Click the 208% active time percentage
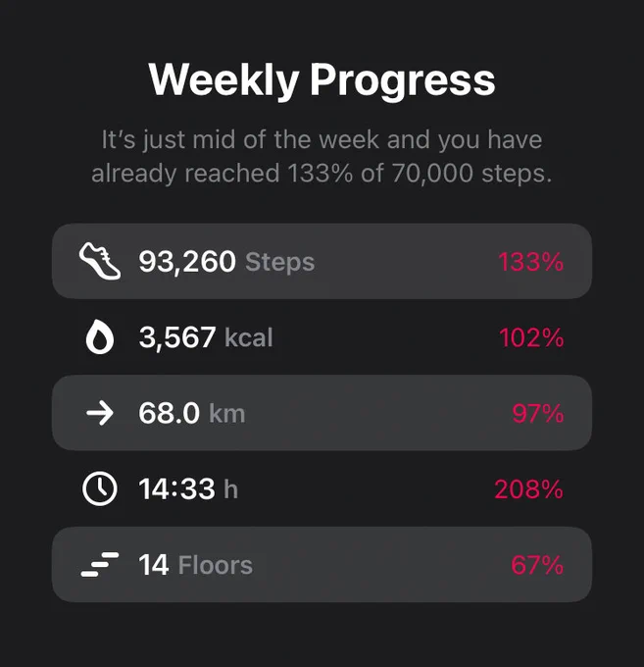Image resolution: width=644 pixels, height=667 pixels. click(529, 489)
